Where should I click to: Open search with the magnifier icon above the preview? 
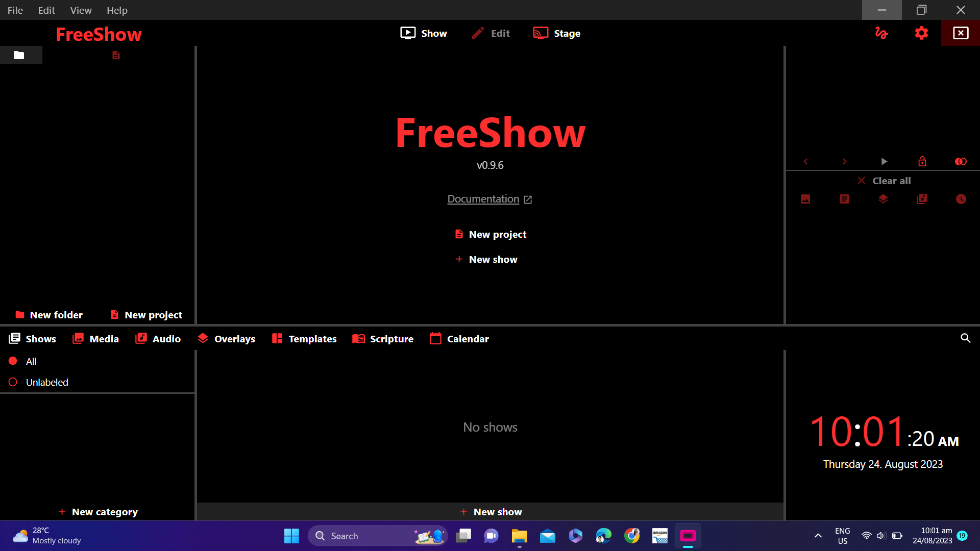(965, 338)
